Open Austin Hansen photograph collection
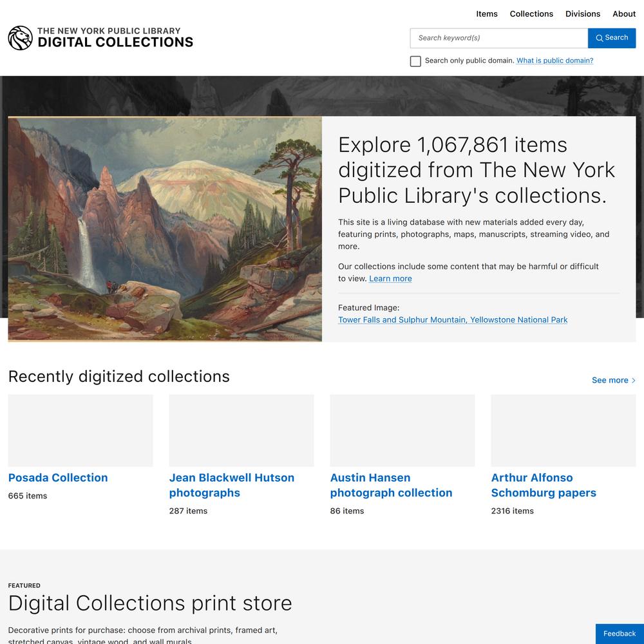 (x=391, y=485)
